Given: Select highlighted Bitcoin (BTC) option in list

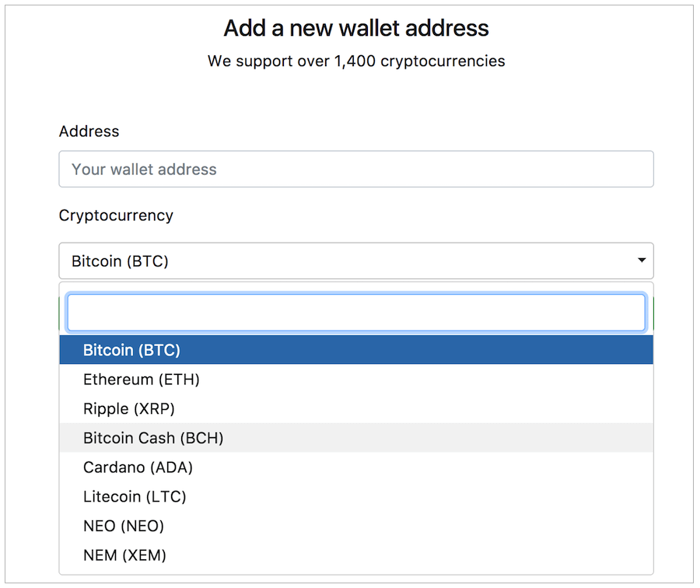Looking at the screenshot, I should 355,350.
